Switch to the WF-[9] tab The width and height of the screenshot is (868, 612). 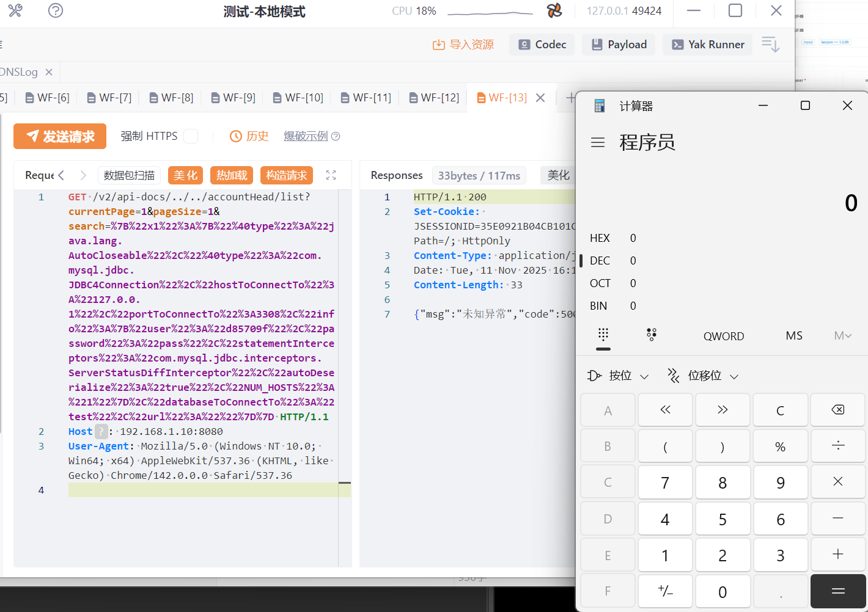point(233,98)
